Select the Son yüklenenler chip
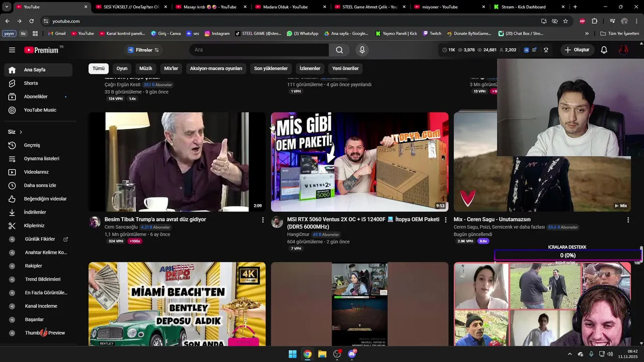Viewport: 644px width, 362px height. pos(271,68)
